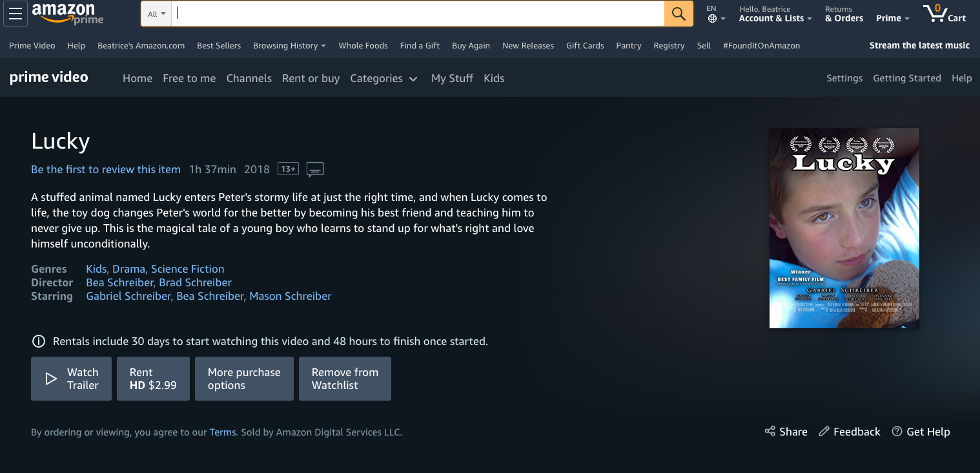This screenshot has width=980, height=473.
Task: Click the magnifying glass search button
Action: tap(679, 14)
